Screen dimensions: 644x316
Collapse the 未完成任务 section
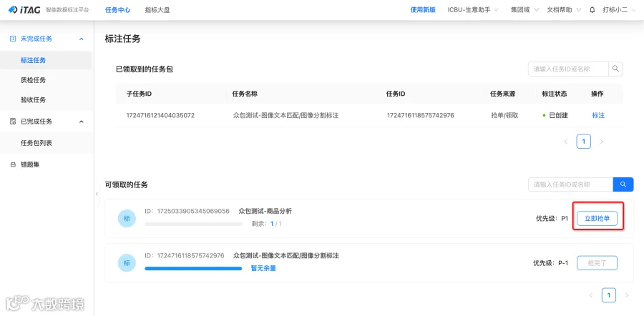coord(82,39)
